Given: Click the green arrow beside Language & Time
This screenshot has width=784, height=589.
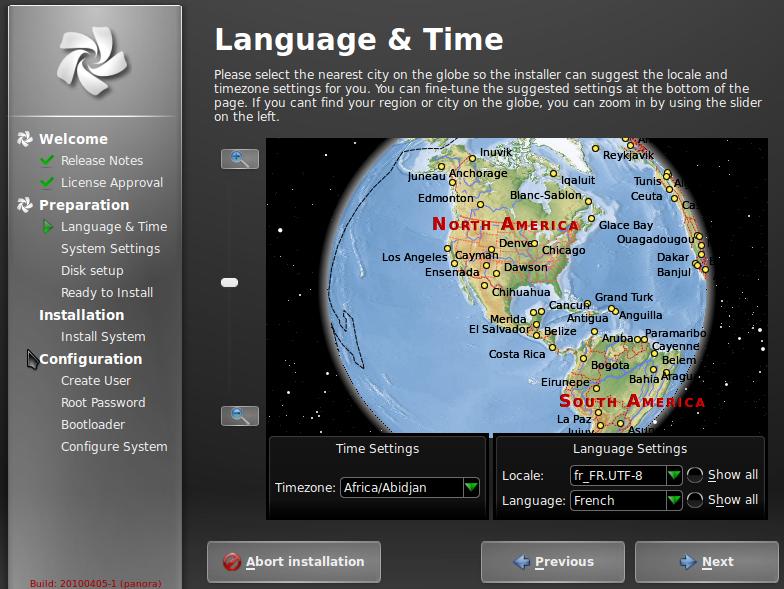Looking at the screenshot, I should click(47, 227).
